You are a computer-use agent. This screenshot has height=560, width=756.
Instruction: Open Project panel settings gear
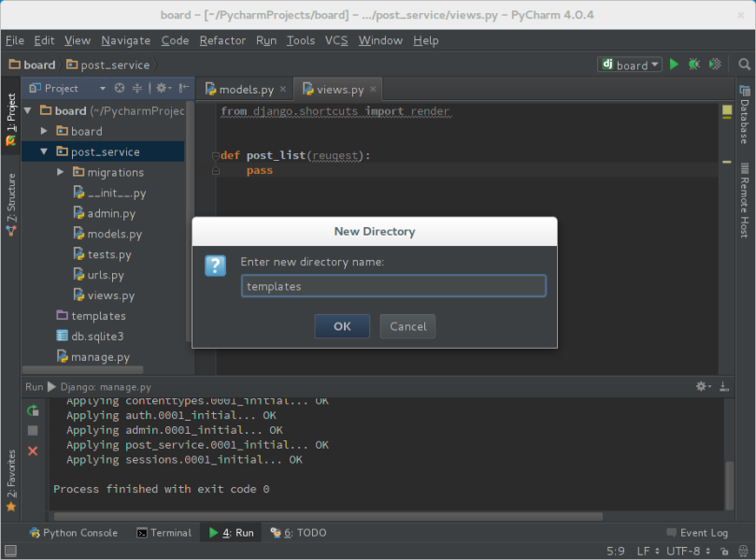[x=164, y=88]
